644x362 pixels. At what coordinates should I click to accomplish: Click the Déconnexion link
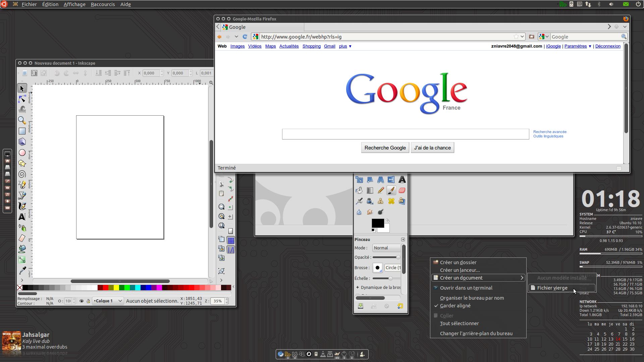pos(608,46)
